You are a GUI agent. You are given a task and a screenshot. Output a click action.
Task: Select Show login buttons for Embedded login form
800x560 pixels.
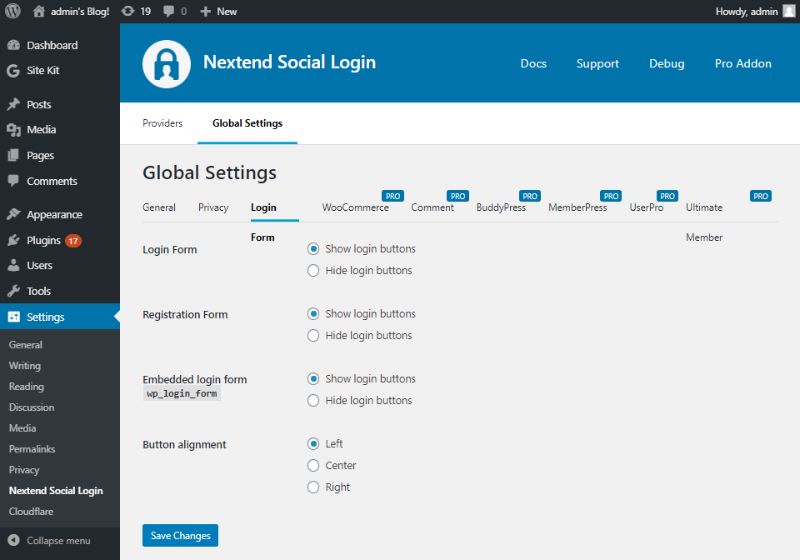[x=313, y=378]
